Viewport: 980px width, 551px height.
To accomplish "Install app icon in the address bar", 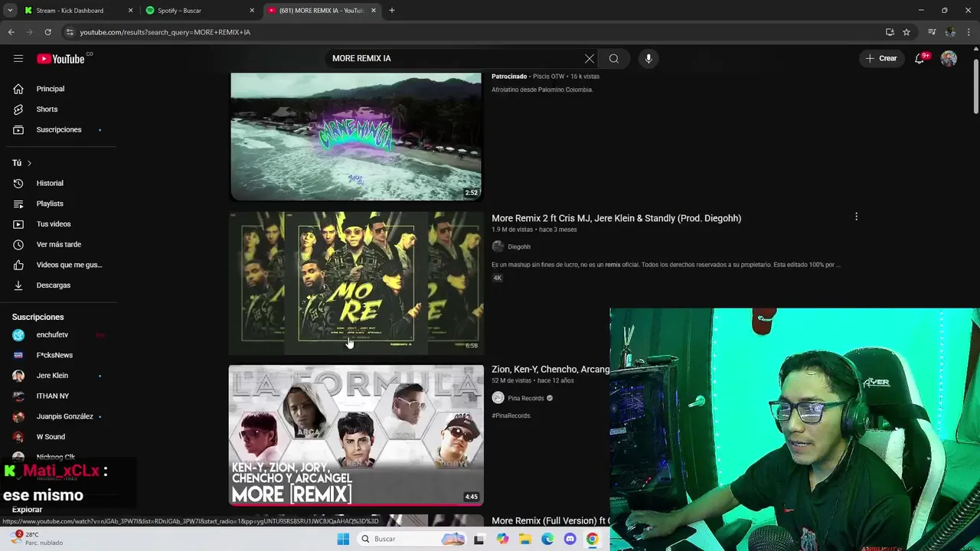I will pyautogui.click(x=890, y=32).
